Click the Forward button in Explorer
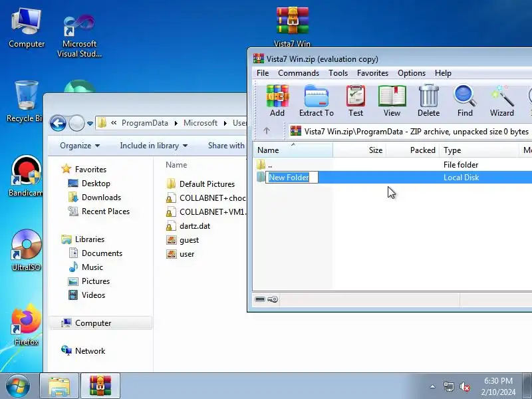The height and width of the screenshot is (399, 532). (76, 123)
